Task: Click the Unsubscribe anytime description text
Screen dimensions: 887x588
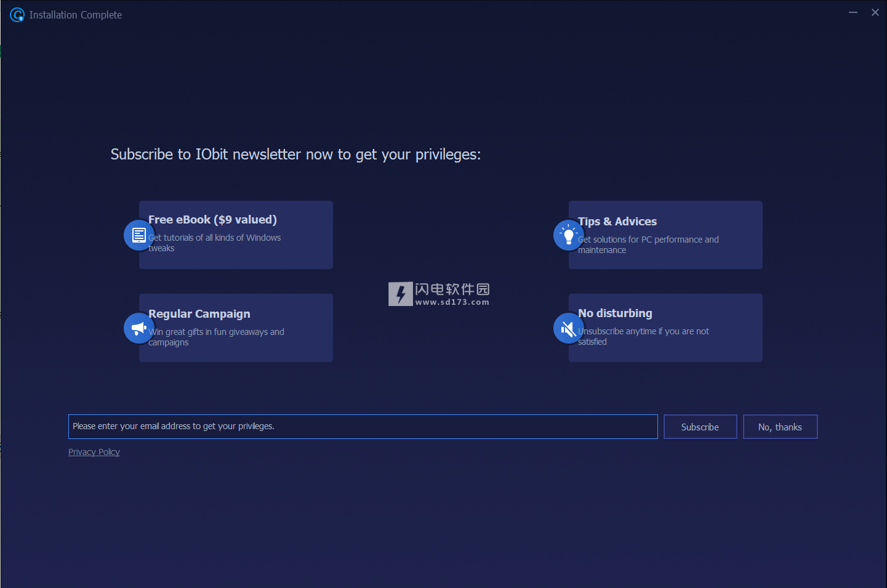Action: pos(643,336)
